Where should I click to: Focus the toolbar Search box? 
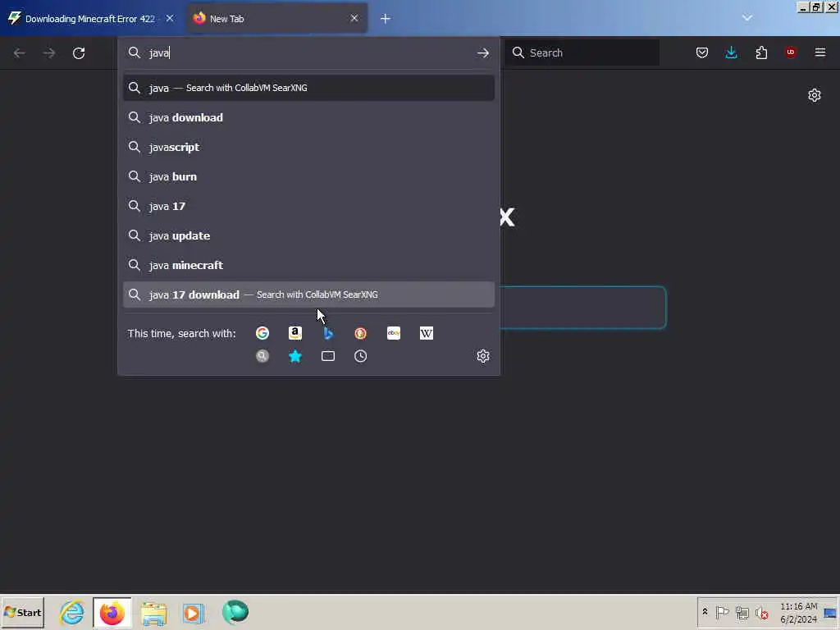(582, 52)
